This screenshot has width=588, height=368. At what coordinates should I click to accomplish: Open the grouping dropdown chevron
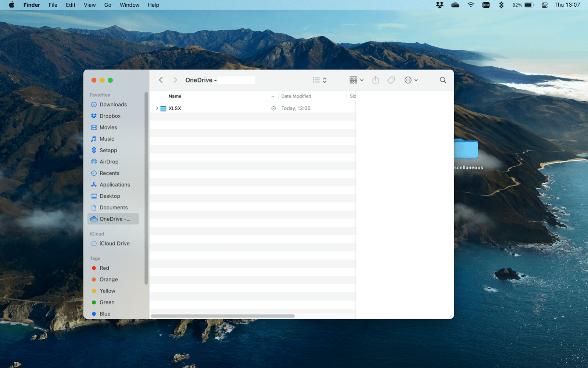362,80
